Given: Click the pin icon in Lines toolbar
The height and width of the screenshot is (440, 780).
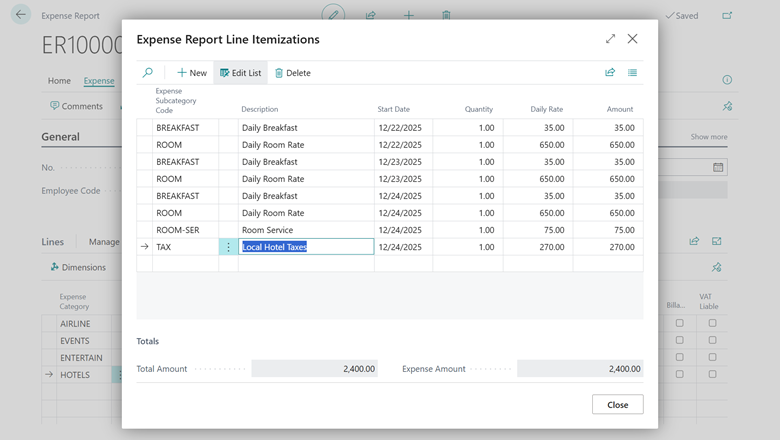Looking at the screenshot, I should point(716,267).
